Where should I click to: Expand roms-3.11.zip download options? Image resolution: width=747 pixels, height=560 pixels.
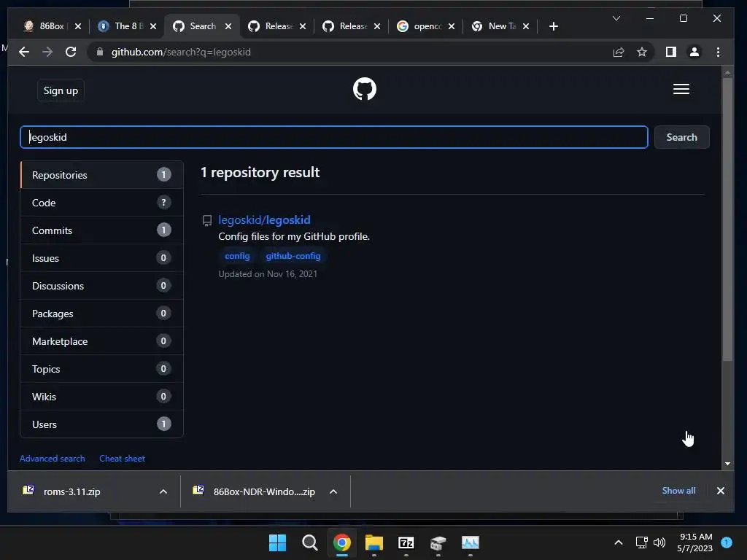163,491
